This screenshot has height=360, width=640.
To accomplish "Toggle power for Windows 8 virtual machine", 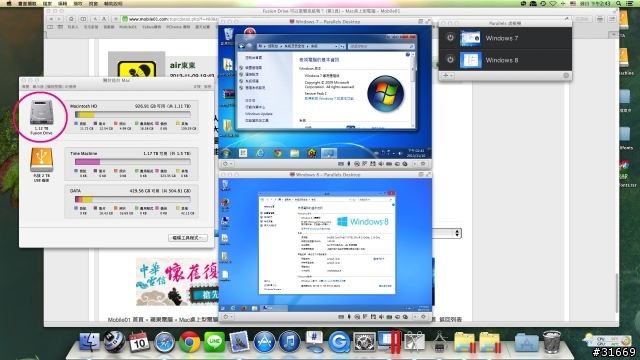I will click(x=450, y=59).
